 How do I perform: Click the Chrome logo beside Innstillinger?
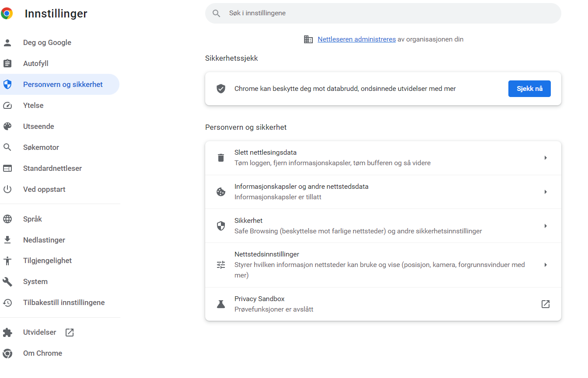7,14
